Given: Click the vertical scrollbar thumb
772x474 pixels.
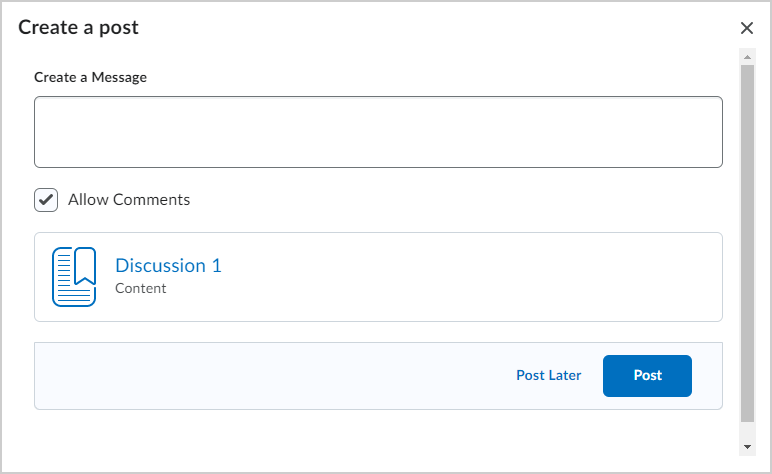Looking at the screenshot, I should click(747, 244).
